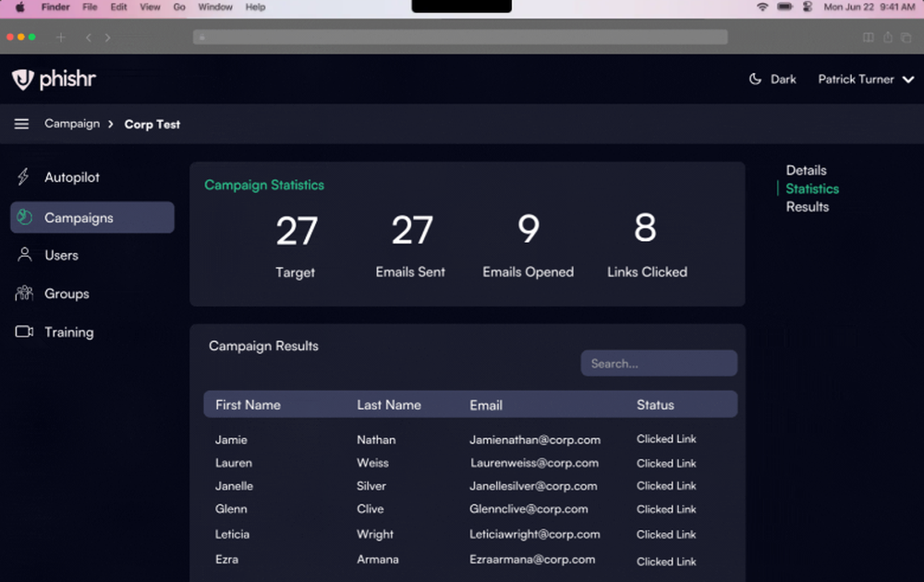
Task: Click the Autopilot lightning bolt icon
Action: [x=23, y=176]
